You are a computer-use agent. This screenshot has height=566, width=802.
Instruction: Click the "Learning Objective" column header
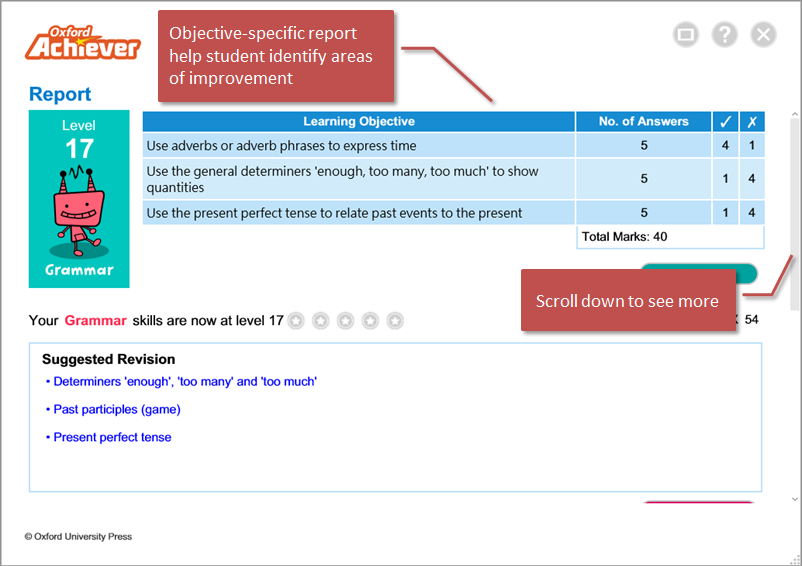click(359, 121)
